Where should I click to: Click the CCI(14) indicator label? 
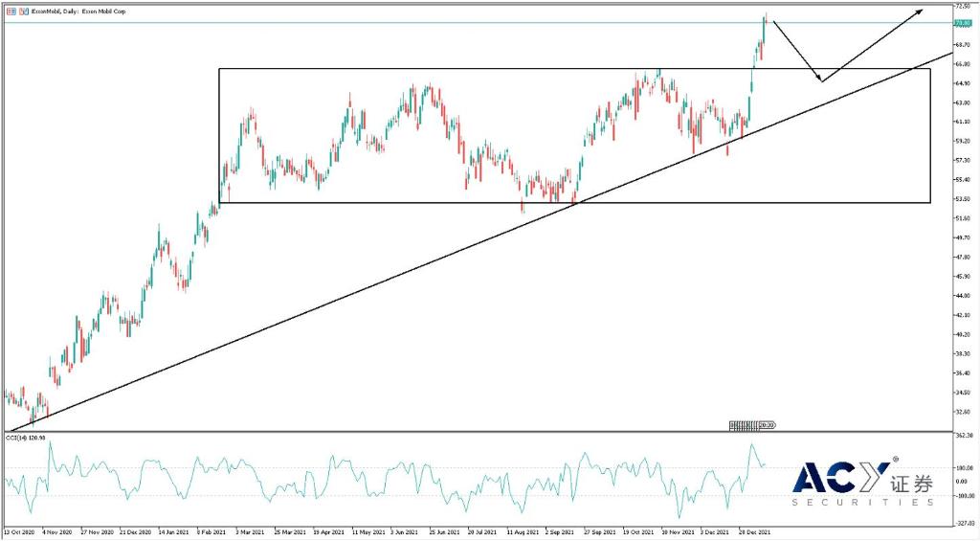(x=22, y=438)
